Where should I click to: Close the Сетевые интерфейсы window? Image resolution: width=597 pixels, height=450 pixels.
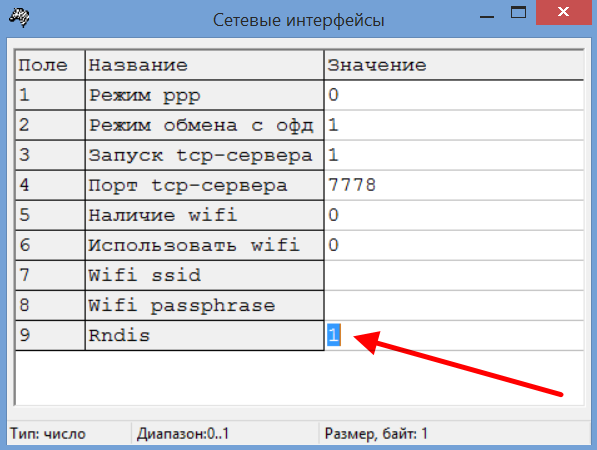[x=564, y=12]
